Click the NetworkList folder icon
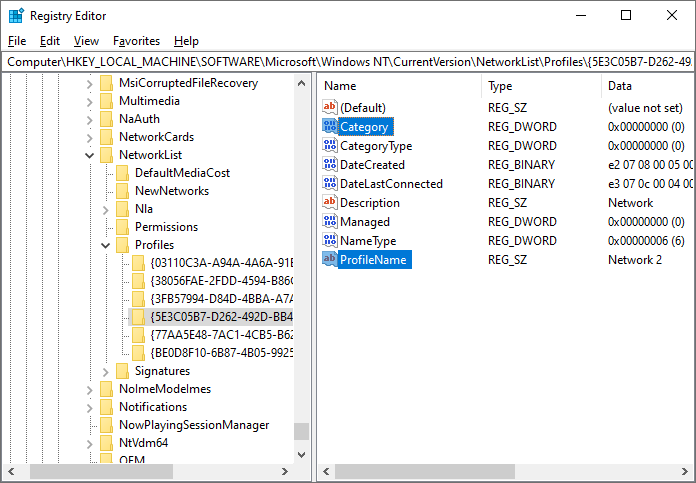Image resolution: width=696 pixels, height=483 pixels. tap(107, 155)
